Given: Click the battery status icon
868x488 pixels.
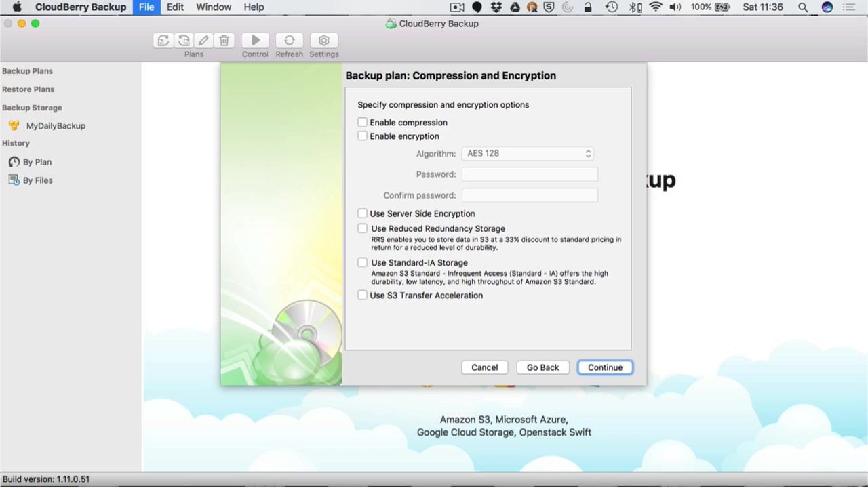Looking at the screenshot, I should (x=723, y=7).
